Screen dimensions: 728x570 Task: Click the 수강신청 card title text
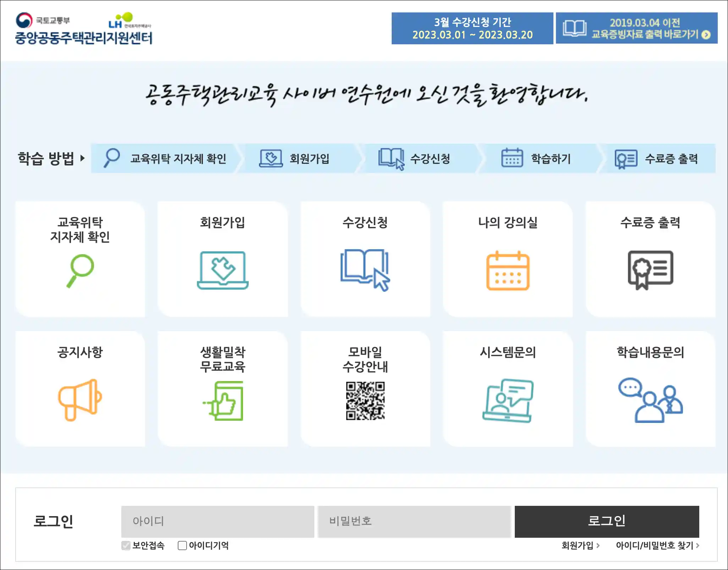(x=365, y=222)
